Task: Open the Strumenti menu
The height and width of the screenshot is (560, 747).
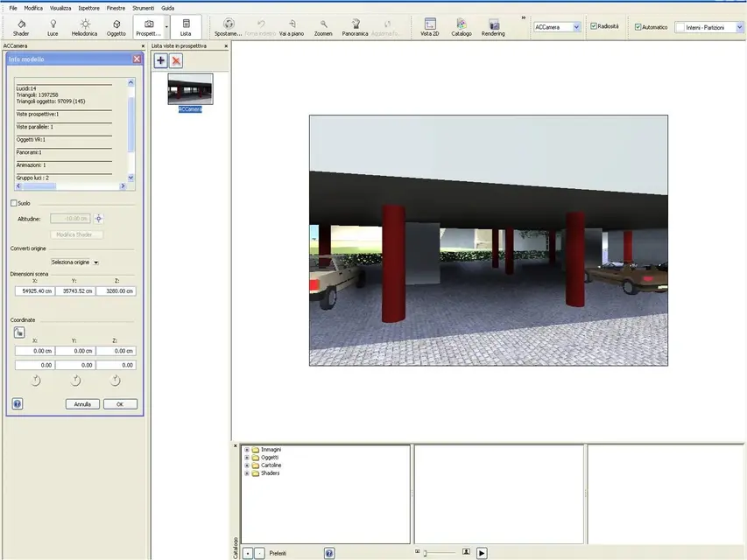Action: 143,8
